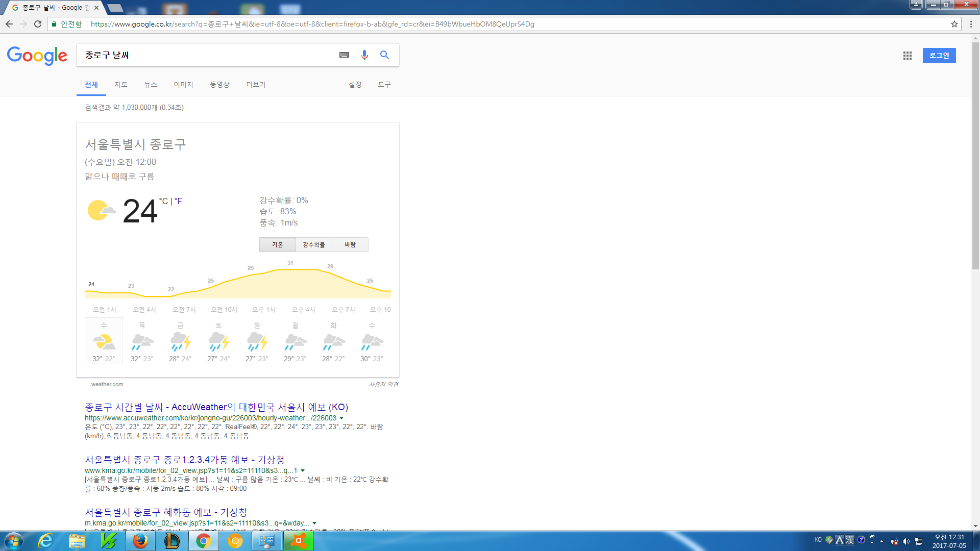Go back to the previous page

pyautogui.click(x=9, y=24)
